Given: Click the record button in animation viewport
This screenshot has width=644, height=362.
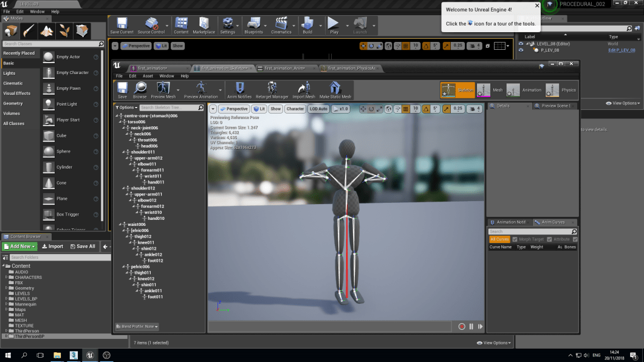Looking at the screenshot, I should [462, 327].
